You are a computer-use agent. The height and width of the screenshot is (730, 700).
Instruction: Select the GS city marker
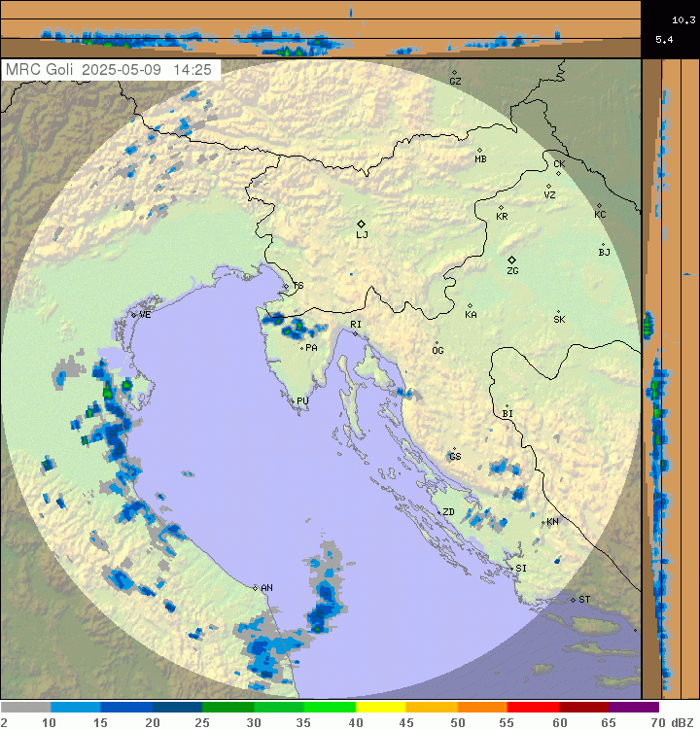[455, 449]
